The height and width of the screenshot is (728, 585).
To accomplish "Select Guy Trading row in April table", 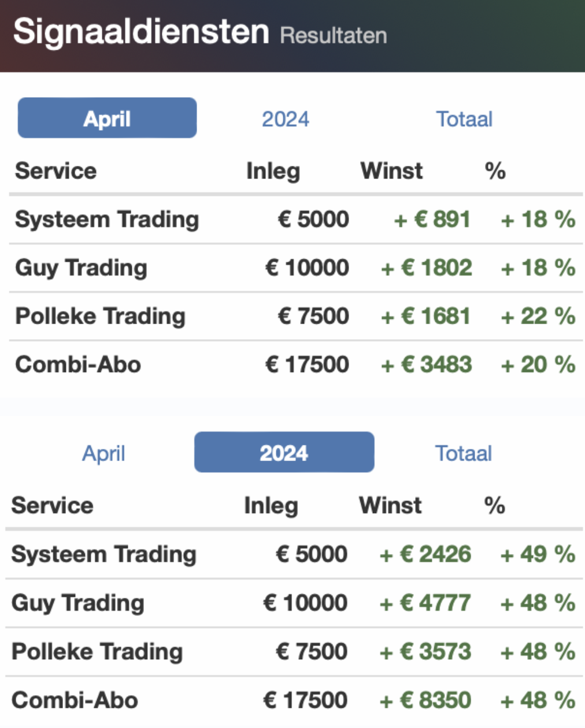I will tap(295, 268).
